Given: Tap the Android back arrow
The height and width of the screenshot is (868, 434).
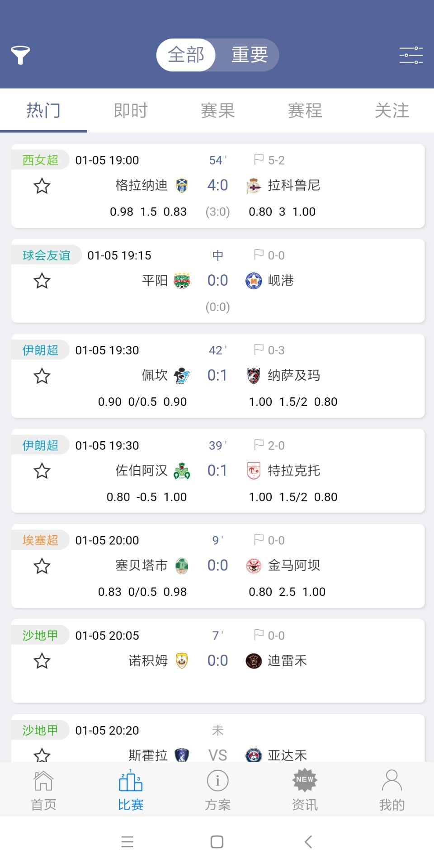Looking at the screenshot, I should (x=308, y=842).
